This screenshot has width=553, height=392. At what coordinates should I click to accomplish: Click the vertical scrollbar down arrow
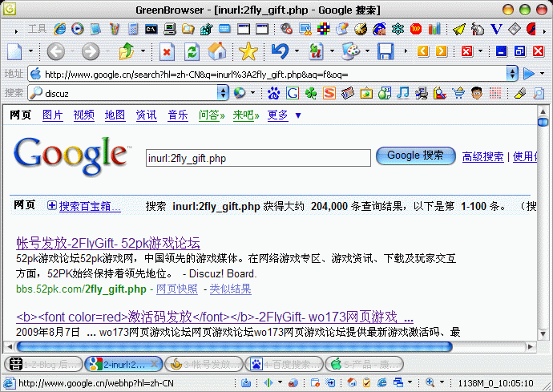543,333
